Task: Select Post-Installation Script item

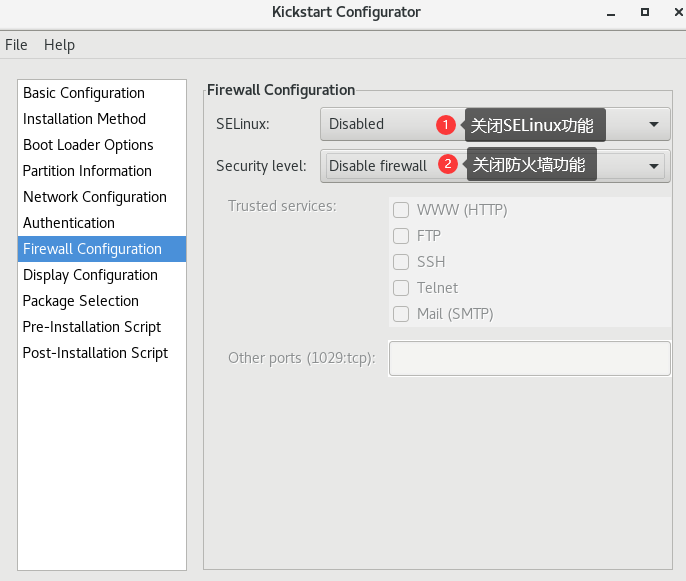Action: click(102, 353)
